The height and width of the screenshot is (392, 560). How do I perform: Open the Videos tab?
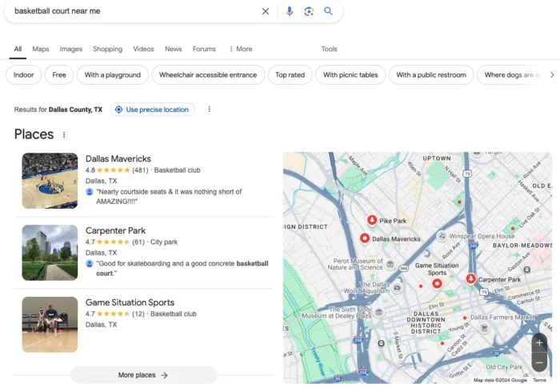[143, 49]
